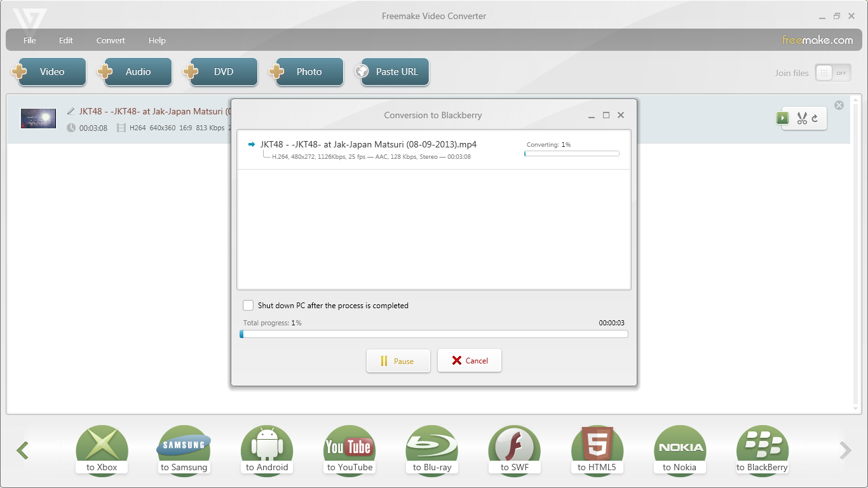Viewport: 868px width, 488px height.
Task: Open the Help menu
Action: tap(157, 41)
